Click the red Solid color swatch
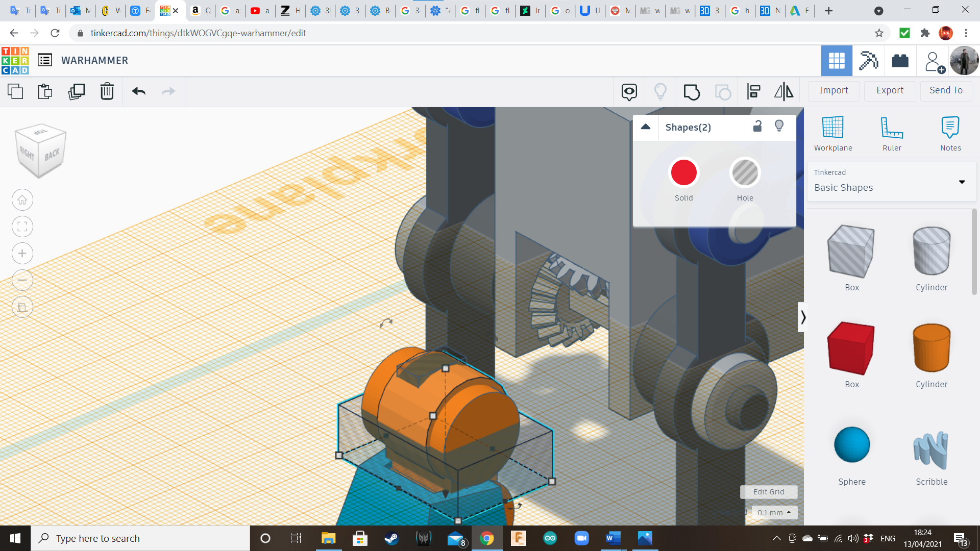This screenshot has width=980, height=551. (683, 173)
